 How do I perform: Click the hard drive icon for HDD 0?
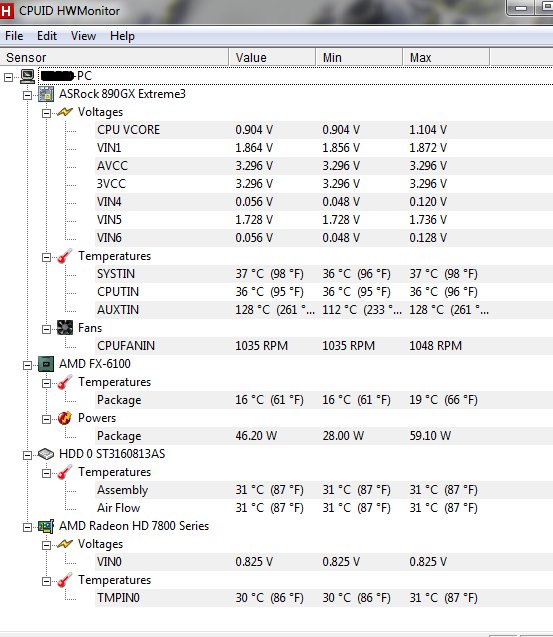46,454
